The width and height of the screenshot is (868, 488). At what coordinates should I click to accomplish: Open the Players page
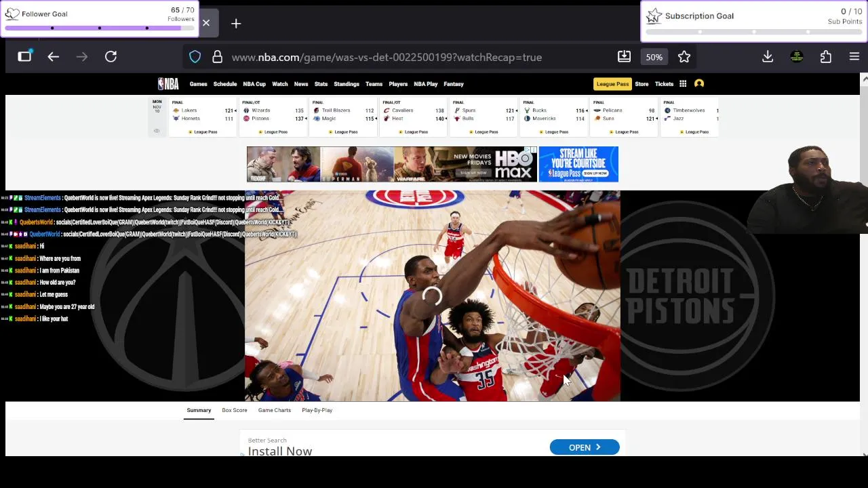pos(398,84)
